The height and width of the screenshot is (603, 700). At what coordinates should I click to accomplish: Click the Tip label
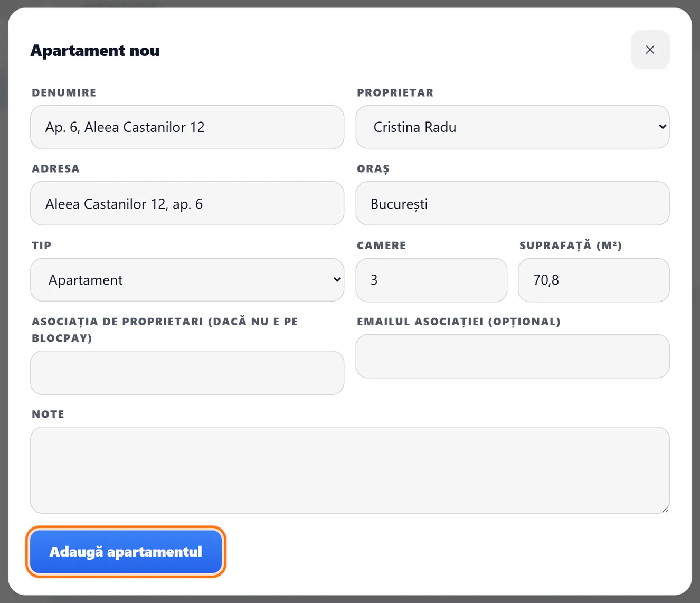coord(42,246)
